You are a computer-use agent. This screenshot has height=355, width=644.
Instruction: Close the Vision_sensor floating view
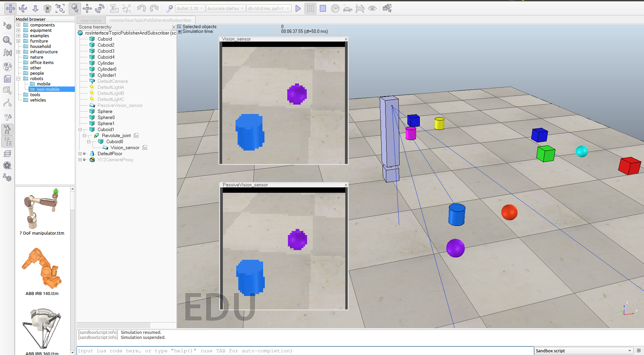pyautogui.click(x=346, y=39)
